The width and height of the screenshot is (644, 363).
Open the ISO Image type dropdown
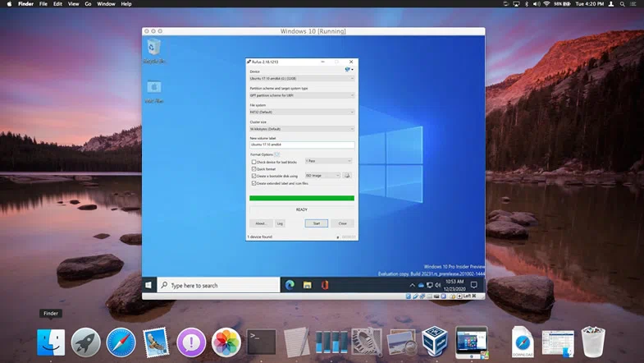coord(323,176)
